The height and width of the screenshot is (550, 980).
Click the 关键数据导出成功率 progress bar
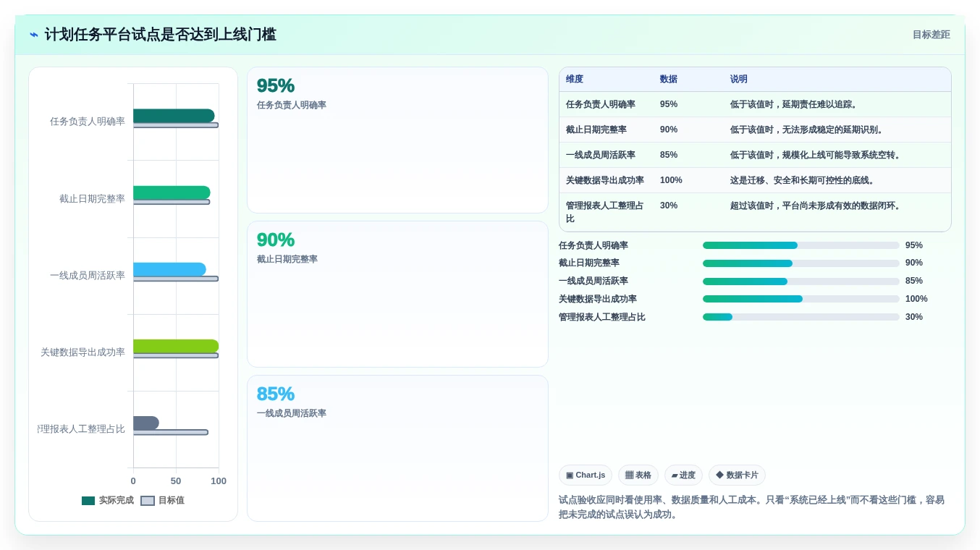coord(801,299)
